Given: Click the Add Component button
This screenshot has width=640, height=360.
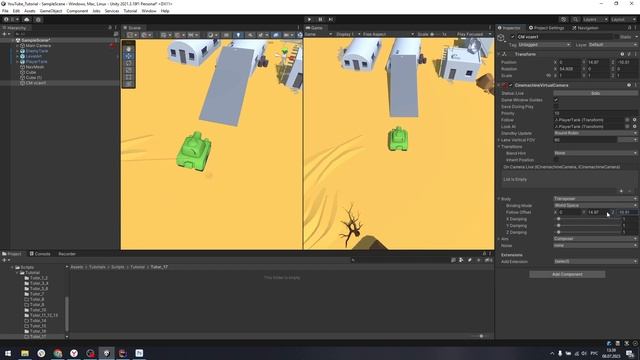Looking at the screenshot, I should [x=567, y=274].
